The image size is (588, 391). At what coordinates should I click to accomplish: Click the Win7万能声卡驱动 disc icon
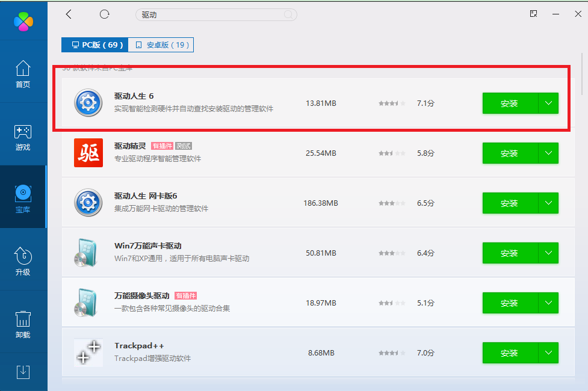(x=86, y=253)
